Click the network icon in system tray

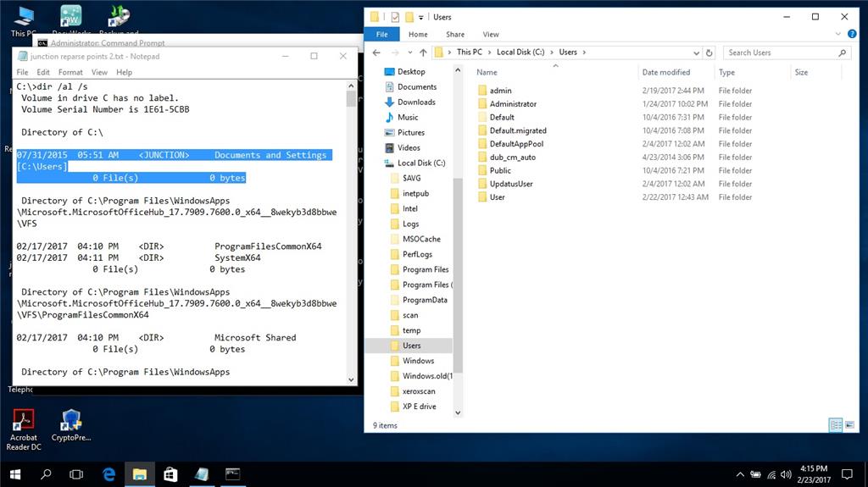click(x=771, y=474)
